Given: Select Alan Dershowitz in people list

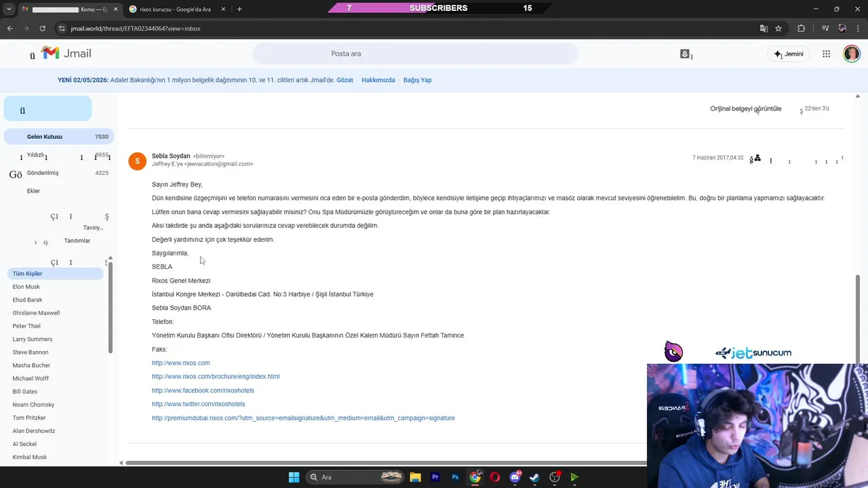Looking at the screenshot, I should pyautogui.click(x=34, y=431).
